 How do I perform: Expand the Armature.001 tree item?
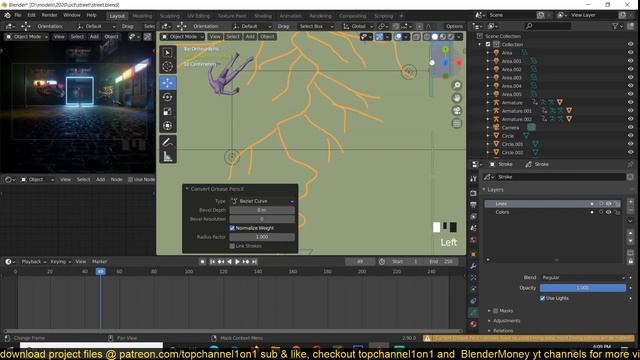[488, 111]
